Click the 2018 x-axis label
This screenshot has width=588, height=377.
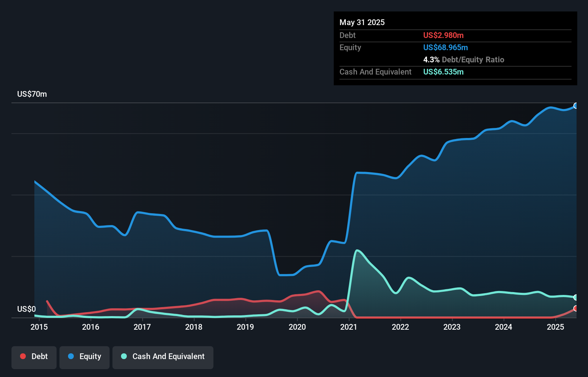(194, 327)
